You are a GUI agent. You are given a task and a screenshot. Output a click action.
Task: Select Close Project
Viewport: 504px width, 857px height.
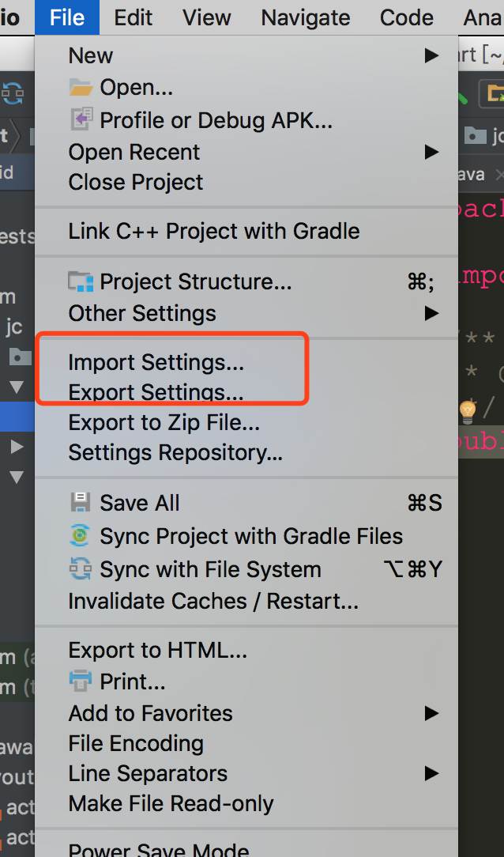point(136,182)
